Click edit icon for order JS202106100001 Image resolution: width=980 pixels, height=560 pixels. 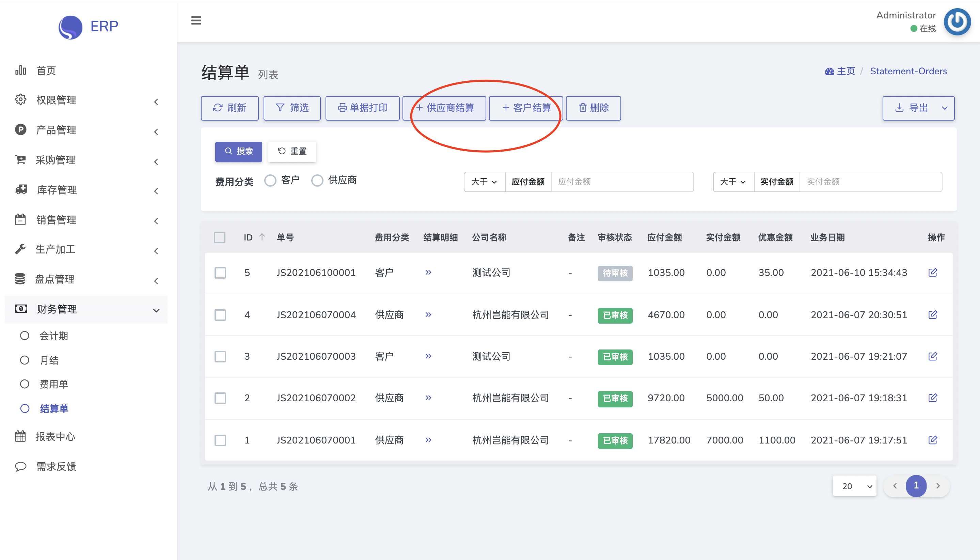(x=933, y=273)
